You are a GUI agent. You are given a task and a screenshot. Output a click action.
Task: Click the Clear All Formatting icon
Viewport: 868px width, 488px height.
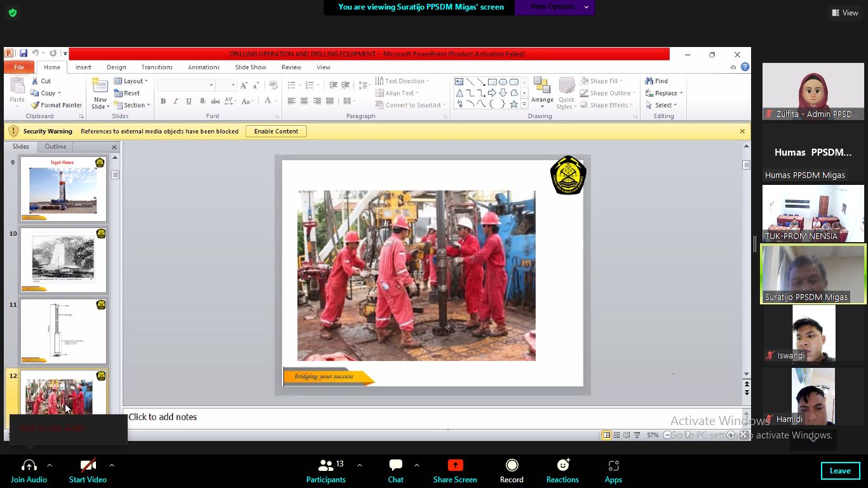273,85
